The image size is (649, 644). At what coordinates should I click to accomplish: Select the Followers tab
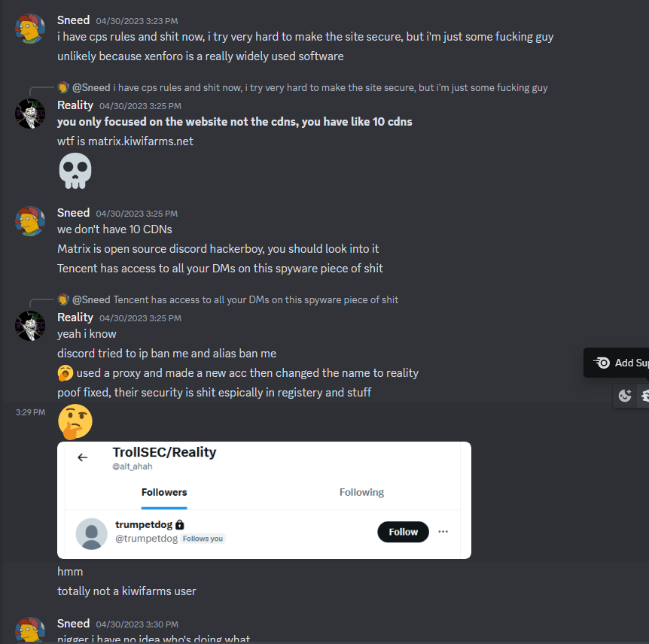(x=164, y=492)
